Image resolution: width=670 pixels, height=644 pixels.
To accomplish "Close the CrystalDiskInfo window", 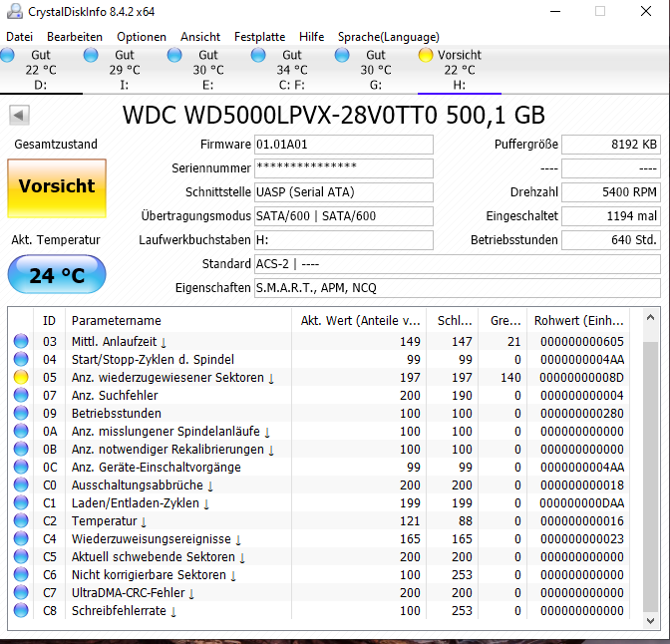I will point(646,12).
